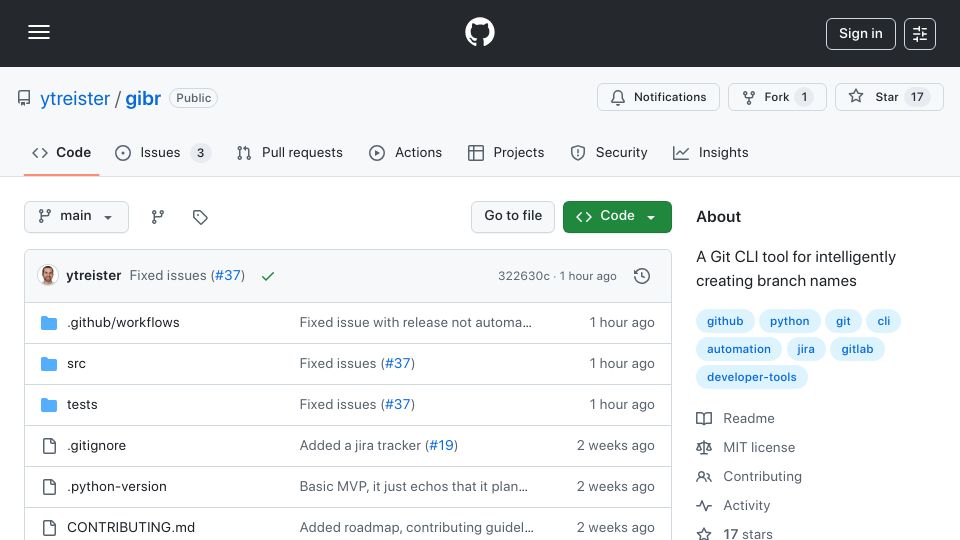Open the tests folder
The image size is (960, 540).
(x=82, y=405)
